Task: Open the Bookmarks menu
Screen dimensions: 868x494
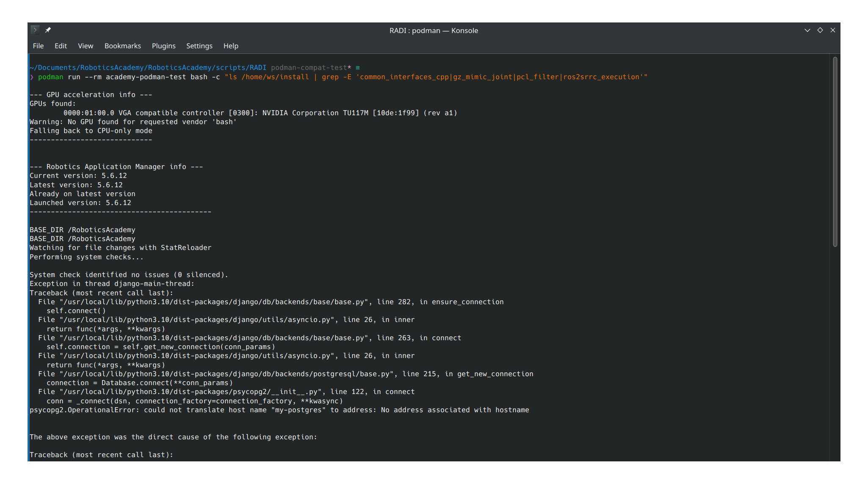Action: pyautogui.click(x=123, y=46)
